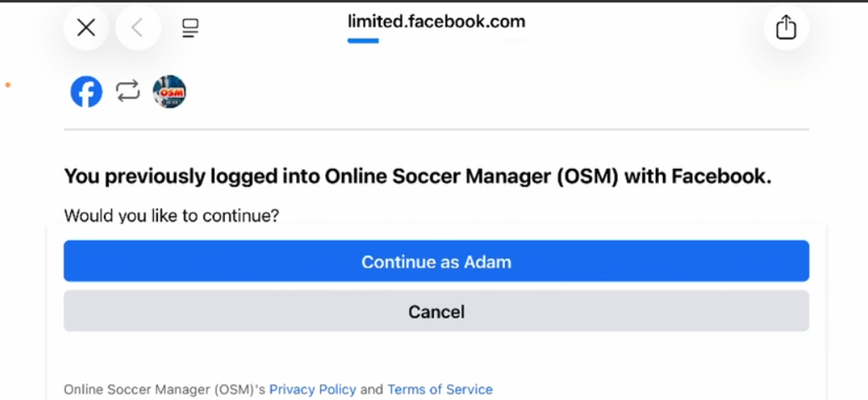Click the 'Online Soccer Manager (OSM)'s' footer text
The height and width of the screenshot is (400, 868).
pos(165,389)
